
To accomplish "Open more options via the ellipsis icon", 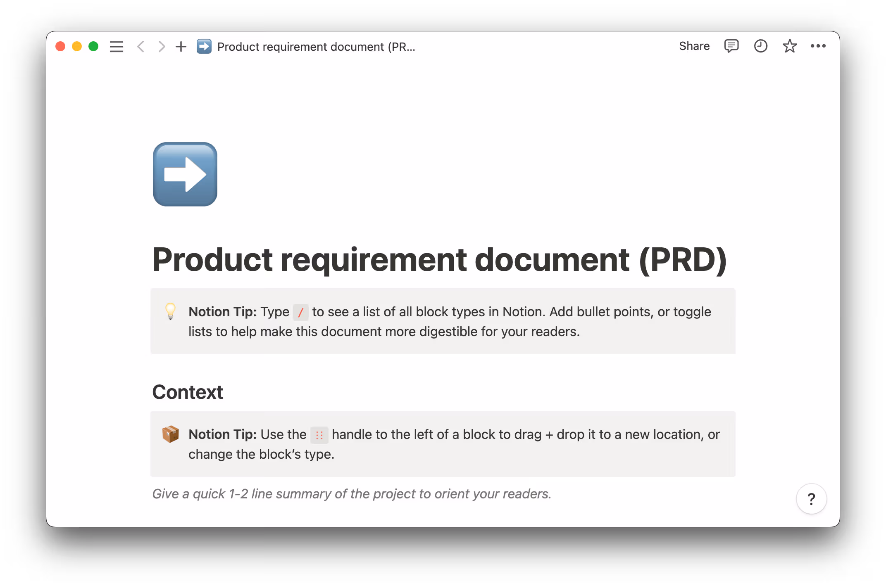I will (x=818, y=46).
